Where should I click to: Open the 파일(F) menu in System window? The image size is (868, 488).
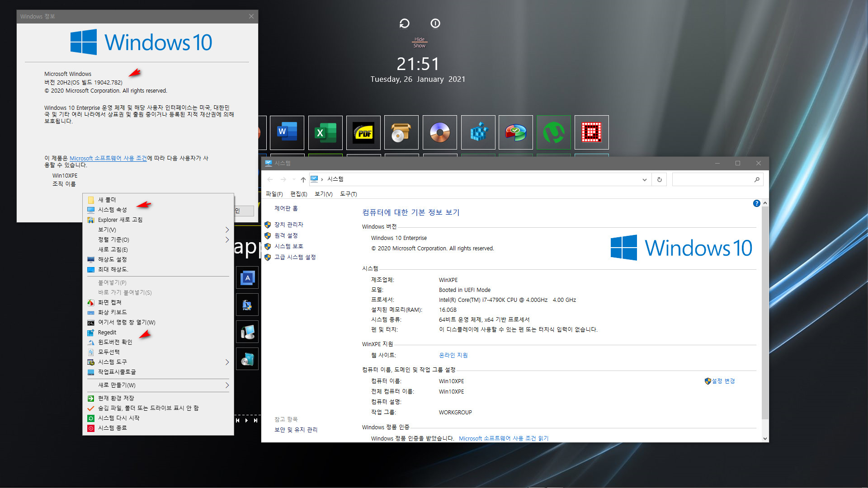point(274,194)
